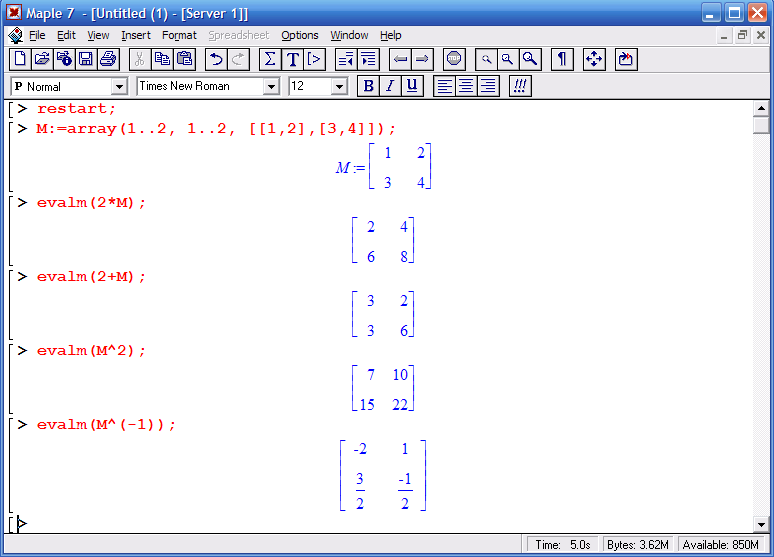Open the Times New Roman font dropdown
Viewport: 774px width, 557px height.
tap(271, 87)
